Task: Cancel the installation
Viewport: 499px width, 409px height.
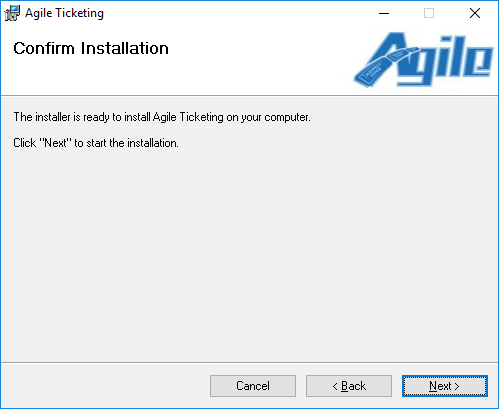Action: [x=253, y=386]
